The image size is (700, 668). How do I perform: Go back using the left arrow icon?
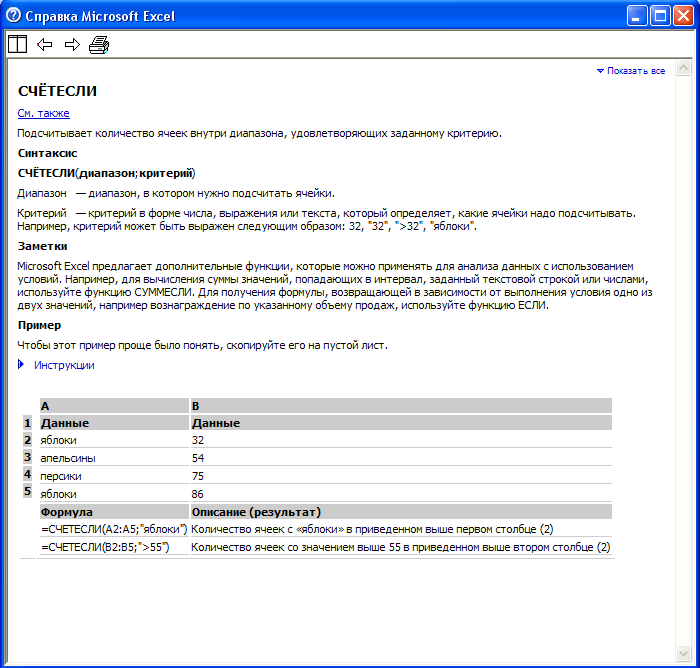click(45, 44)
